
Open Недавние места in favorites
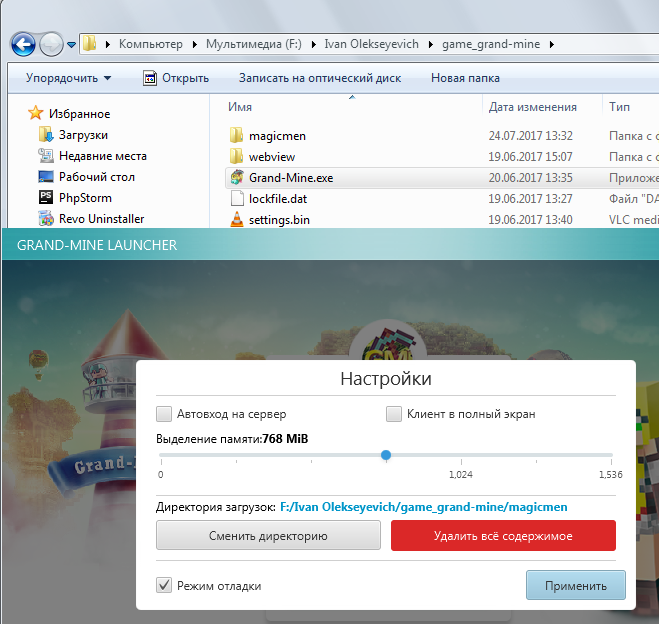point(103,156)
